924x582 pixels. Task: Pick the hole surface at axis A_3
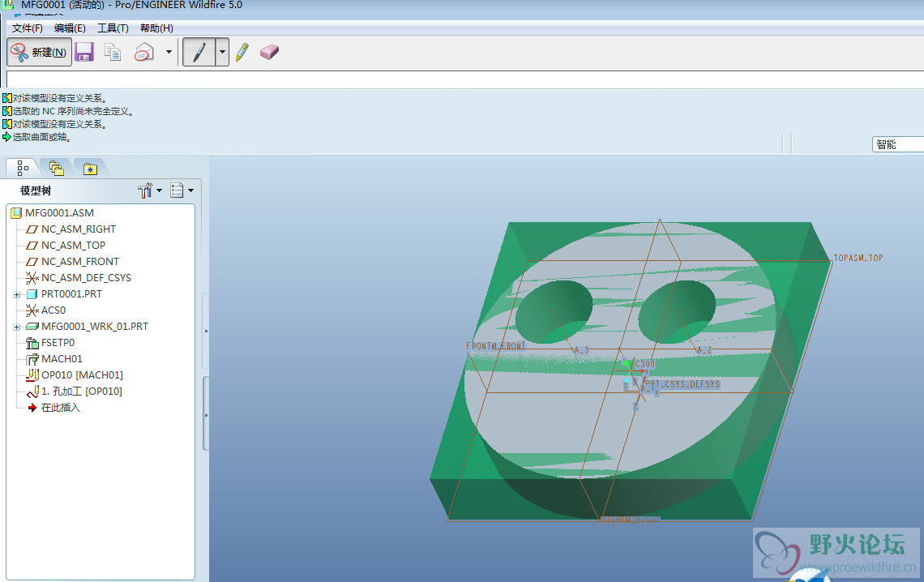point(554,312)
